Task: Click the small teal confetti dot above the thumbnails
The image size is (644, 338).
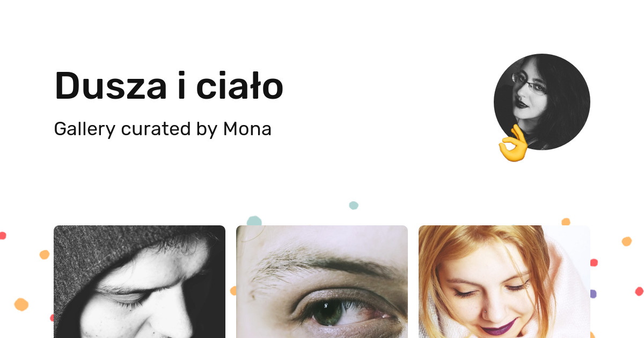Action: [x=353, y=205]
